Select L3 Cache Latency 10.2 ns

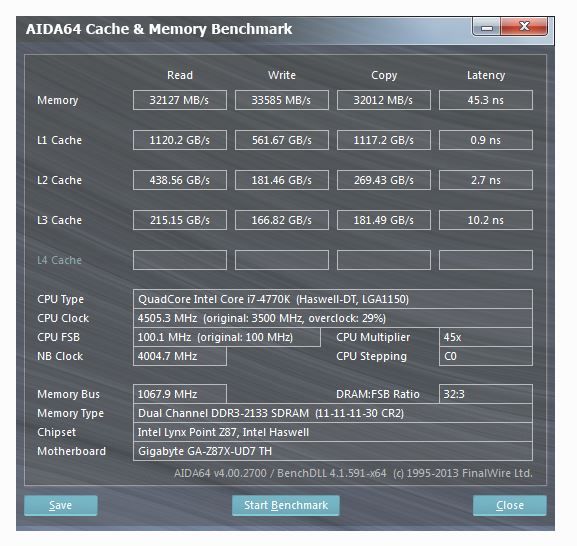point(486,220)
